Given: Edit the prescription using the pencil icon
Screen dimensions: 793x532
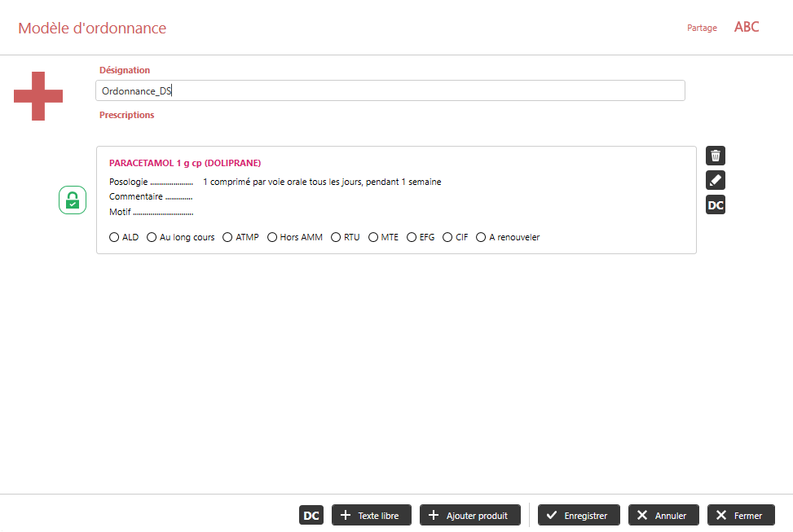Looking at the screenshot, I should click(715, 181).
